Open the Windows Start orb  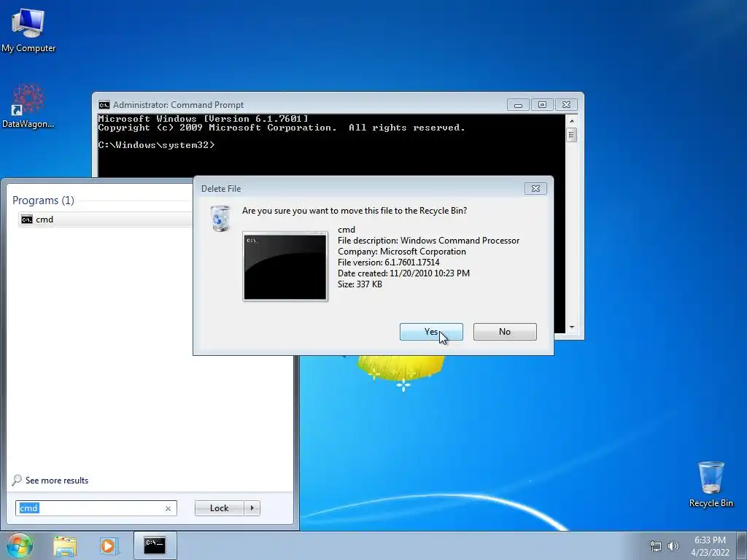(x=20, y=545)
